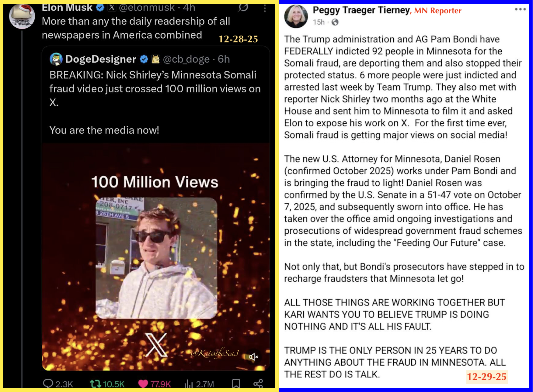Open the 15h timestamp on Facebook post
The image size is (533, 392).
319,22
